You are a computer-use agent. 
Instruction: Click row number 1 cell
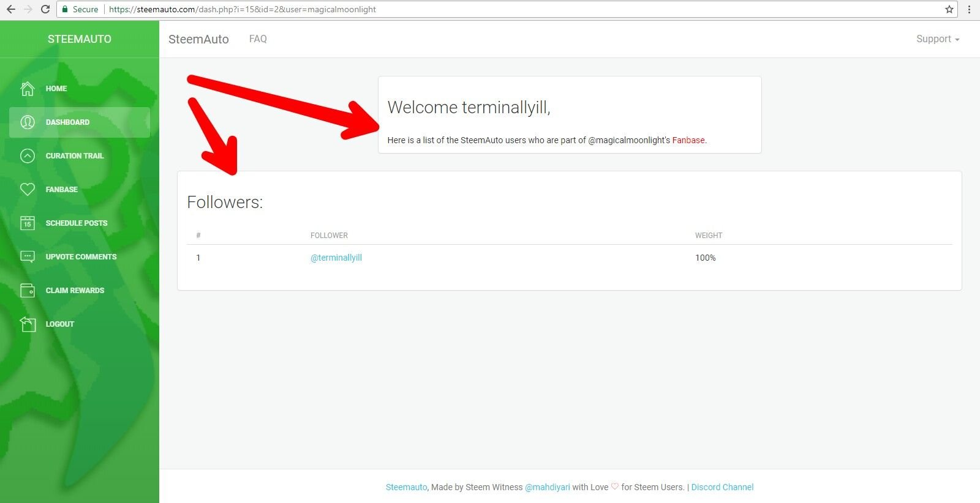[x=198, y=258]
